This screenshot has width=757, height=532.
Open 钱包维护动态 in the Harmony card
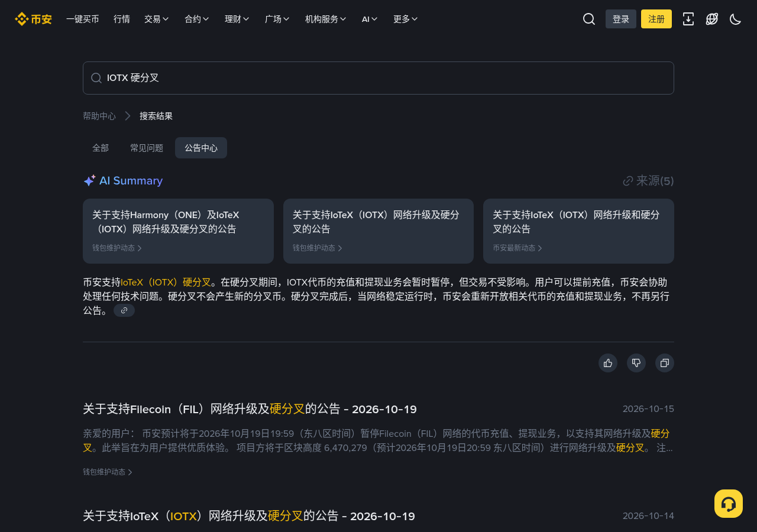[x=117, y=248]
